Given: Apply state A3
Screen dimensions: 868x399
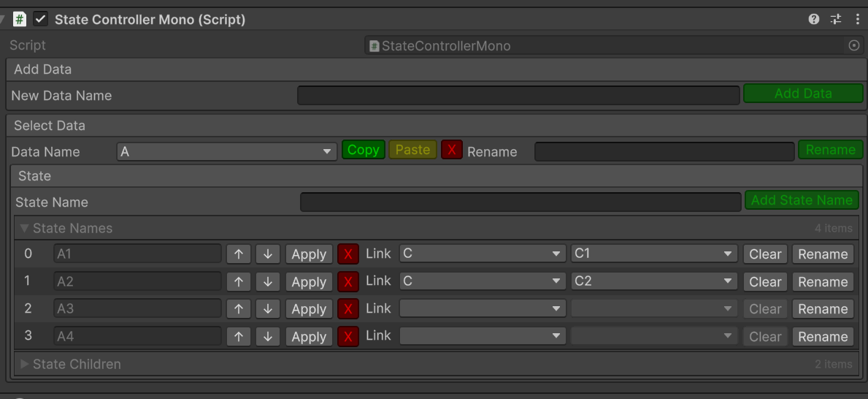Looking at the screenshot, I should coord(309,308).
